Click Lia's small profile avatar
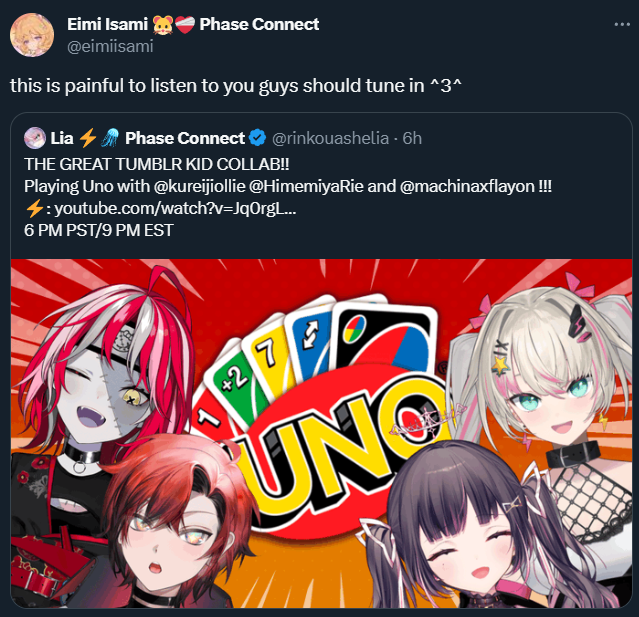Screen dimensions: 639x617 (35, 138)
